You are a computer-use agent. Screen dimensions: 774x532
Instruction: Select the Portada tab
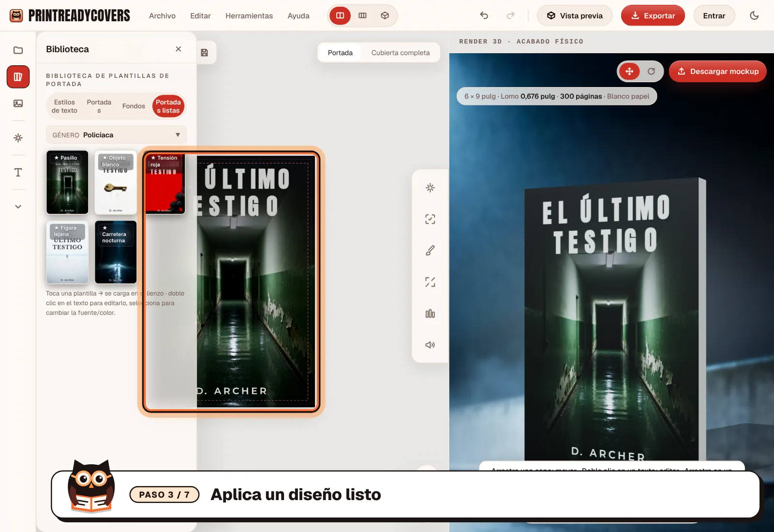coord(340,53)
